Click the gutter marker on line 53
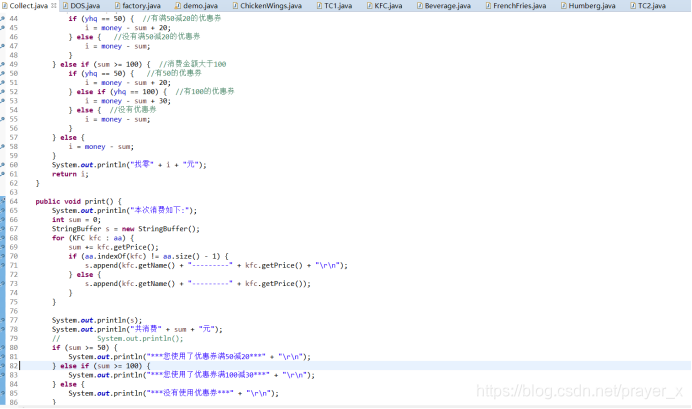 (x=3, y=101)
